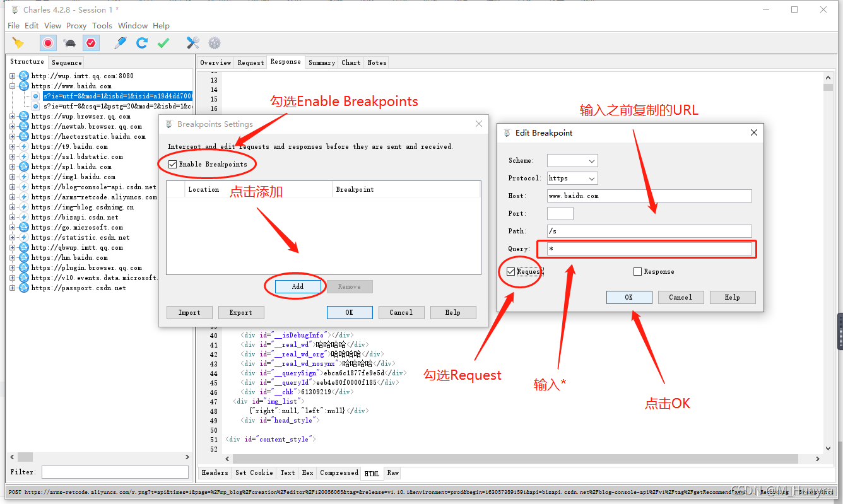Expand the https://hectorstatic.baidu.com node
Image resolution: width=843 pixels, height=504 pixels.
pyautogui.click(x=12, y=136)
